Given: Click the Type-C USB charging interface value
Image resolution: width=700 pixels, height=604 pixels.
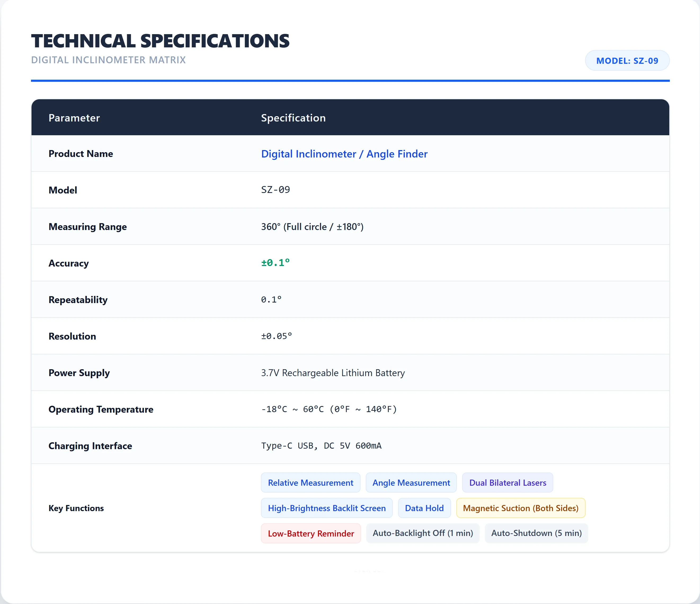Looking at the screenshot, I should coord(321,446).
